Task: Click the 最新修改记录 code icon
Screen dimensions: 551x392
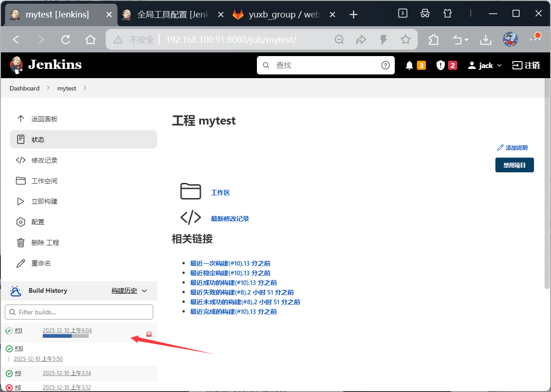Action: [x=190, y=217]
